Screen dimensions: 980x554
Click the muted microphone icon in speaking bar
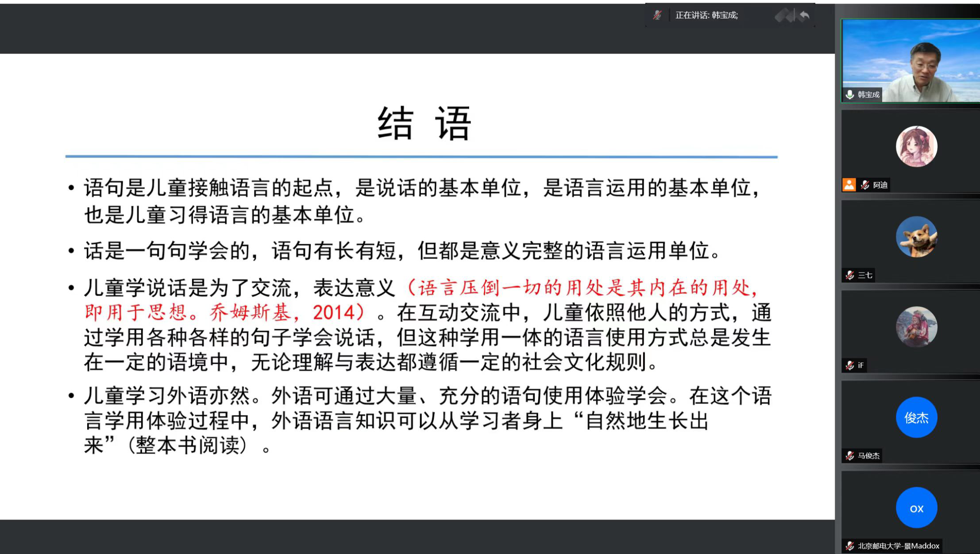(657, 15)
